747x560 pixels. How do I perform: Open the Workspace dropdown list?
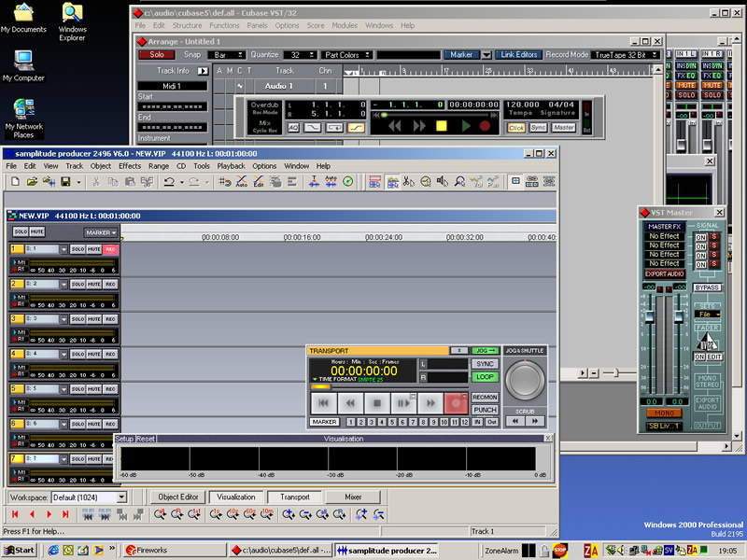(121, 497)
